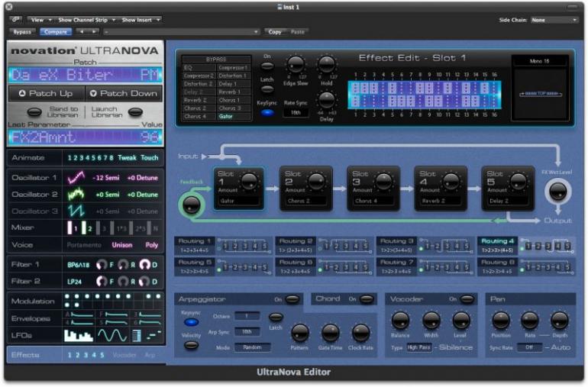Click the Compare button

pyautogui.click(x=56, y=32)
